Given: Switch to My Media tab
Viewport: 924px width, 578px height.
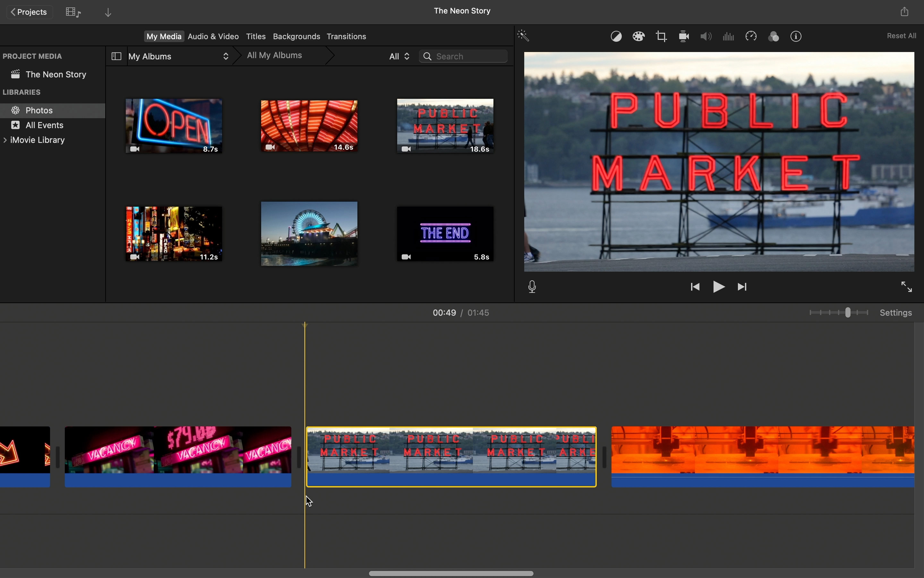Looking at the screenshot, I should coord(164,37).
